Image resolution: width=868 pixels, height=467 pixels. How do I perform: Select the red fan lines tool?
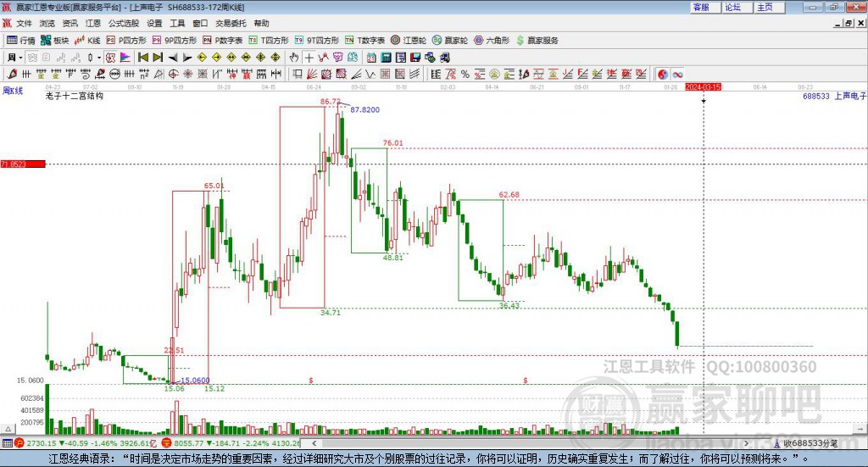click(312, 74)
